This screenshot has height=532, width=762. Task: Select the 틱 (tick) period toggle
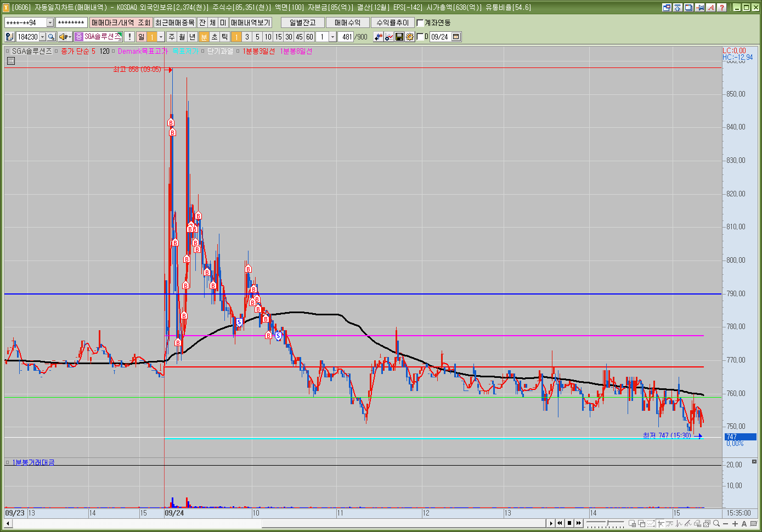click(225, 37)
